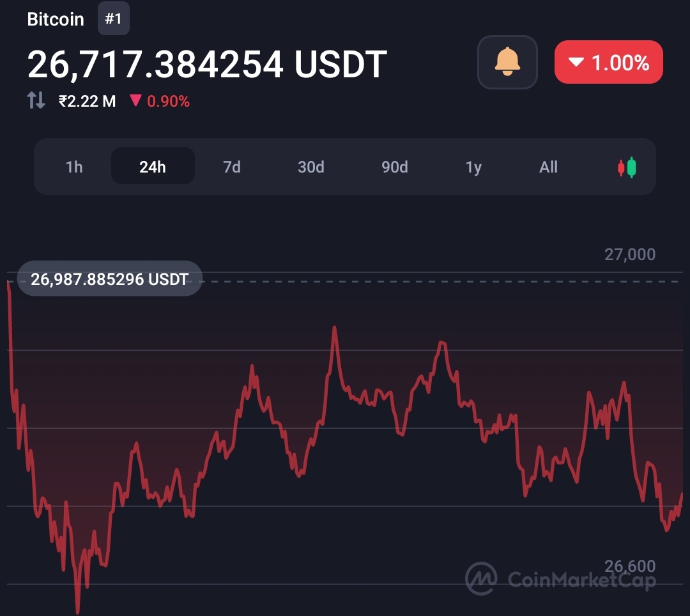Image resolution: width=690 pixels, height=616 pixels.
Task: Tap the 26,717.384254 USDT price
Action: [x=207, y=64]
